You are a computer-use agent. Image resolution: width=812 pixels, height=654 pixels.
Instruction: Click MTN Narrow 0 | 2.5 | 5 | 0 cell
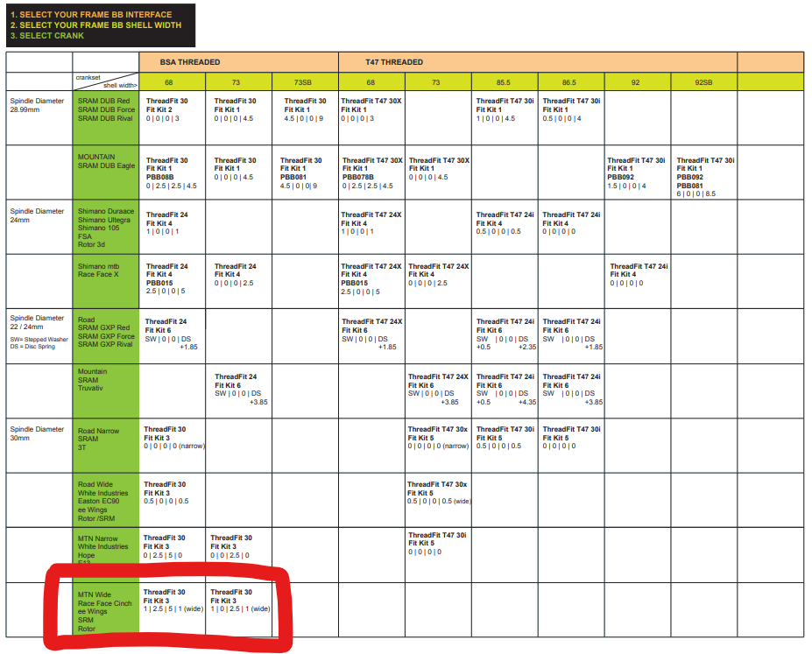(x=173, y=555)
